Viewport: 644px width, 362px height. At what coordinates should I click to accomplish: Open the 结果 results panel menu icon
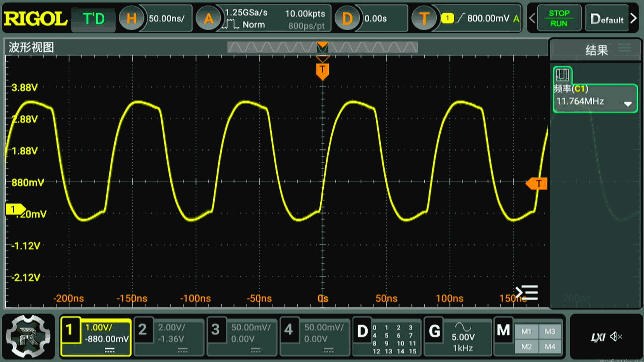[624, 48]
